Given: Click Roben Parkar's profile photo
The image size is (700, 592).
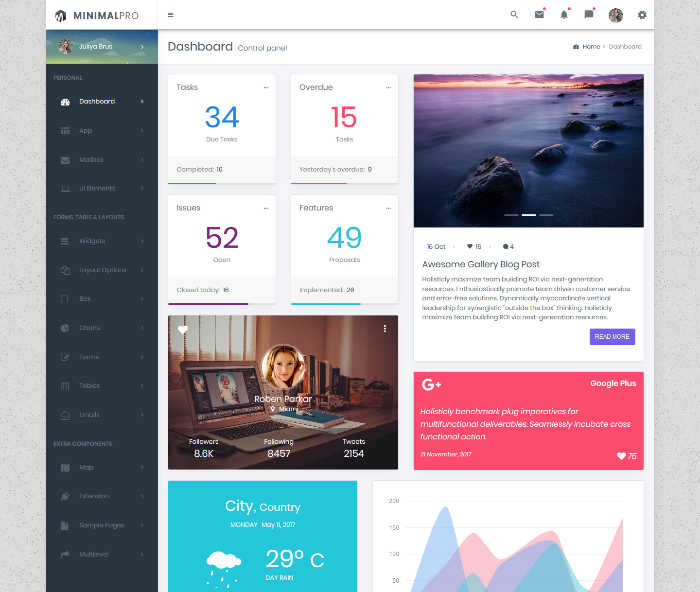Looking at the screenshot, I should [x=283, y=366].
